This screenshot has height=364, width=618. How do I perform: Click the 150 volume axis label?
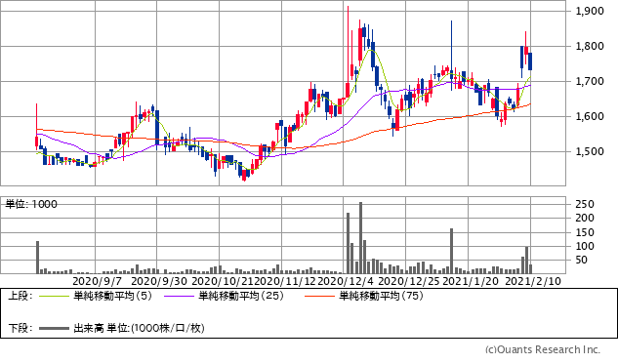585,232
